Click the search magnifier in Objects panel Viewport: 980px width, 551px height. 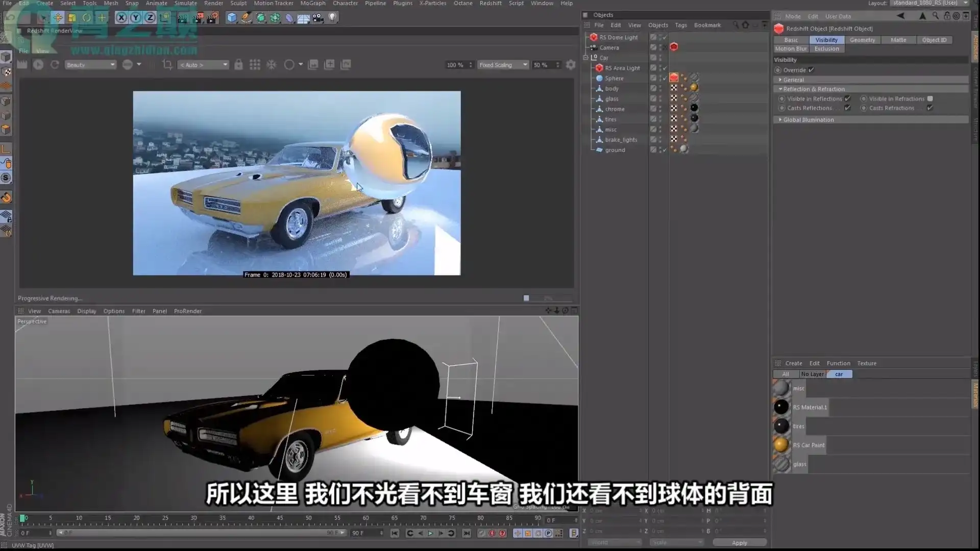click(736, 24)
